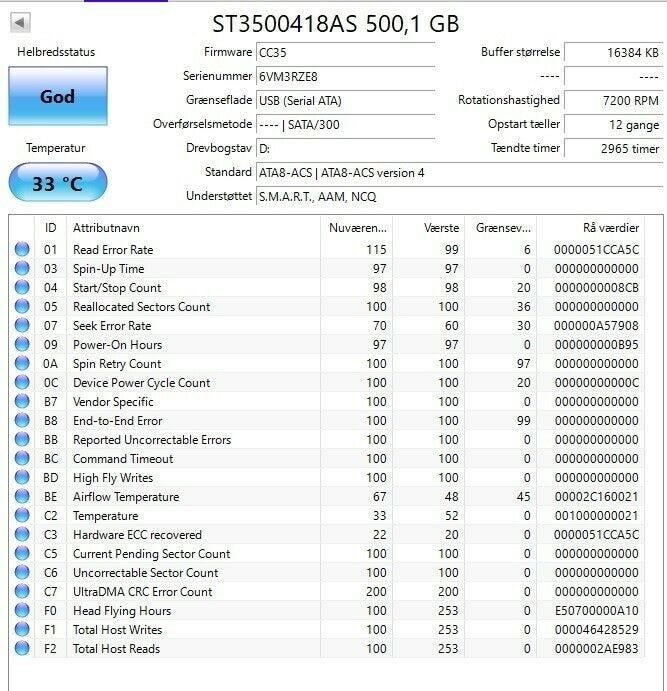Sort by Attributnavn column header

tap(193, 228)
